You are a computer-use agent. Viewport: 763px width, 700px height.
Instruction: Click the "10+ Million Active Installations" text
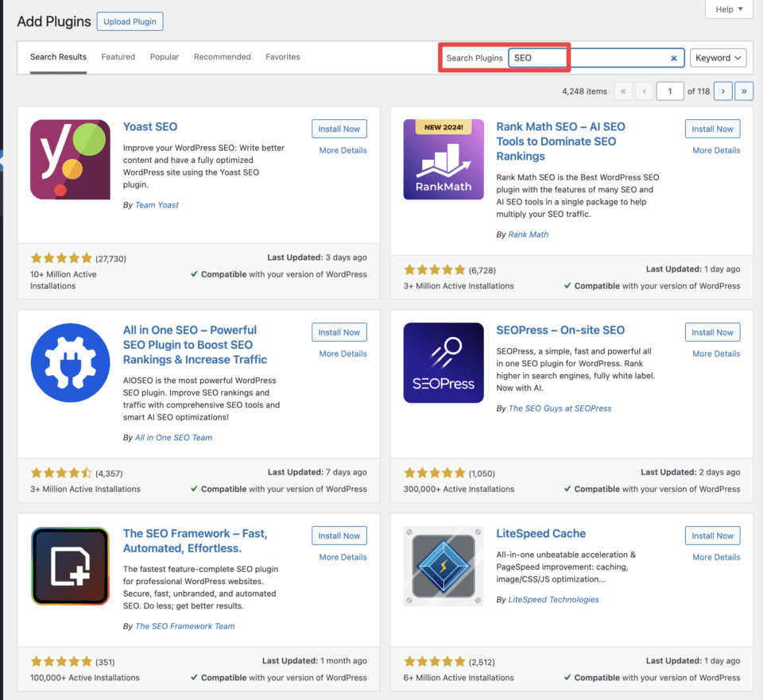pos(64,280)
